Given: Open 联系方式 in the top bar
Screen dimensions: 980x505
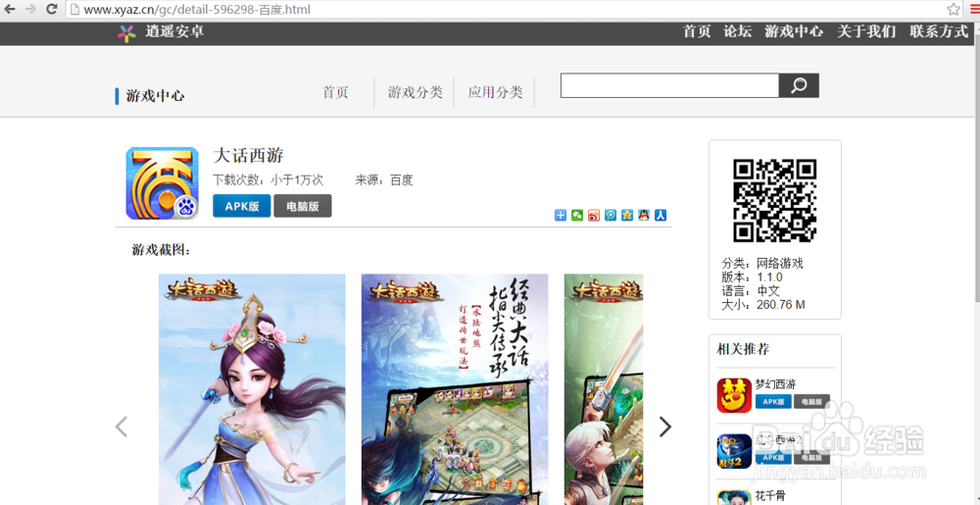Looking at the screenshot, I should coord(939,32).
